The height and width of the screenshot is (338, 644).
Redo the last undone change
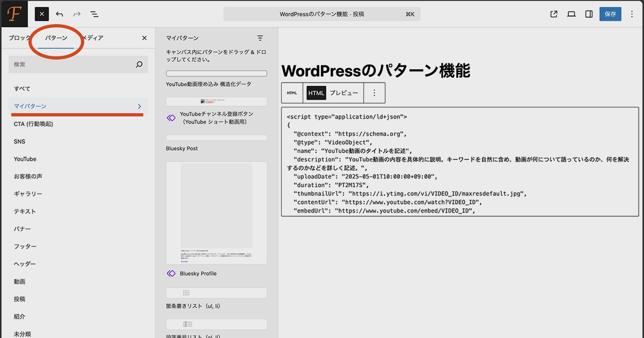tap(77, 14)
